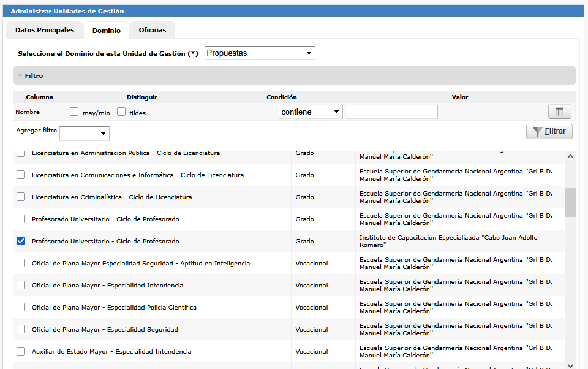The width and height of the screenshot is (588, 369).
Task: Delete the Nombre filter with the trash icon
Action: pyautogui.click(x=559, y=112)
